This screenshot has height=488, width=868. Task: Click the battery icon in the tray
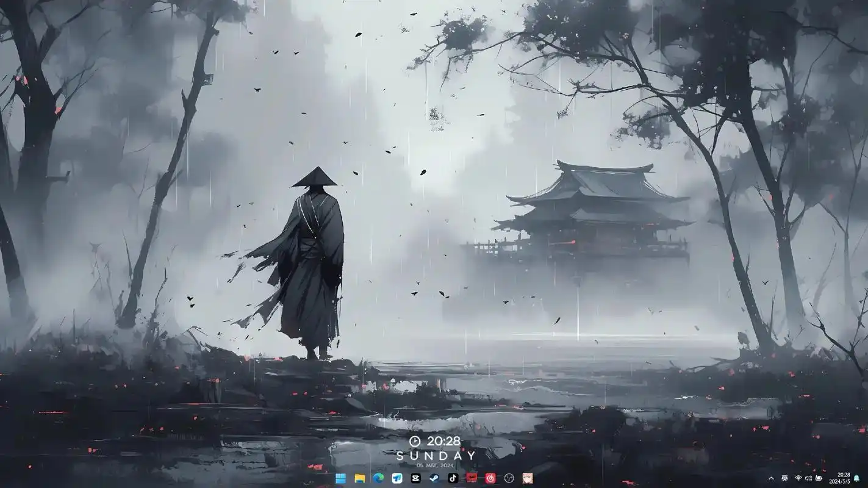(819, 479)
